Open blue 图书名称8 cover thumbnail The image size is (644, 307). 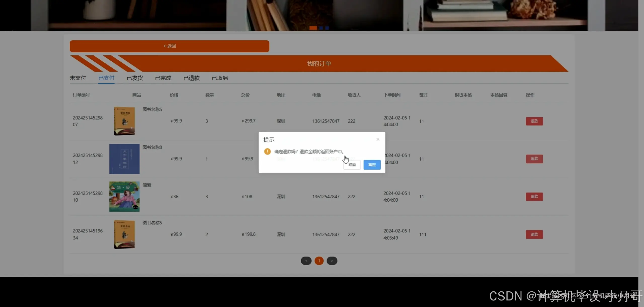(x=124, y=159)
